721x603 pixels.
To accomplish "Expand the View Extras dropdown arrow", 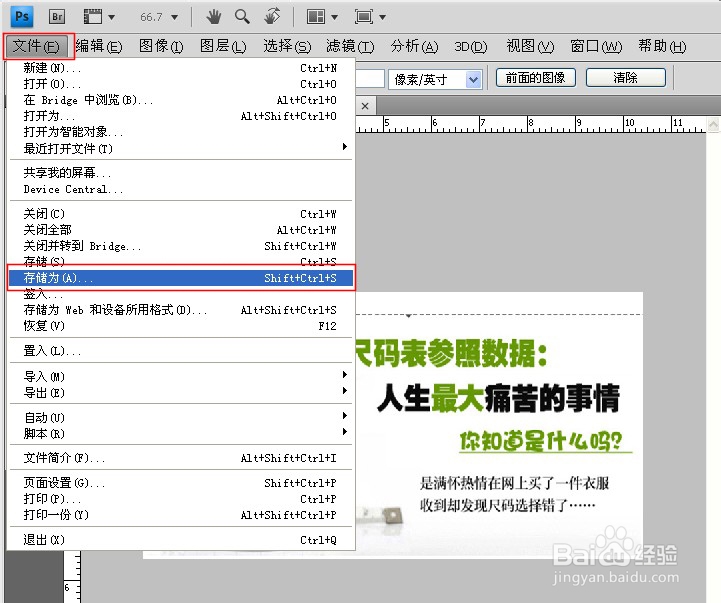I will click(x=111, y=17).
